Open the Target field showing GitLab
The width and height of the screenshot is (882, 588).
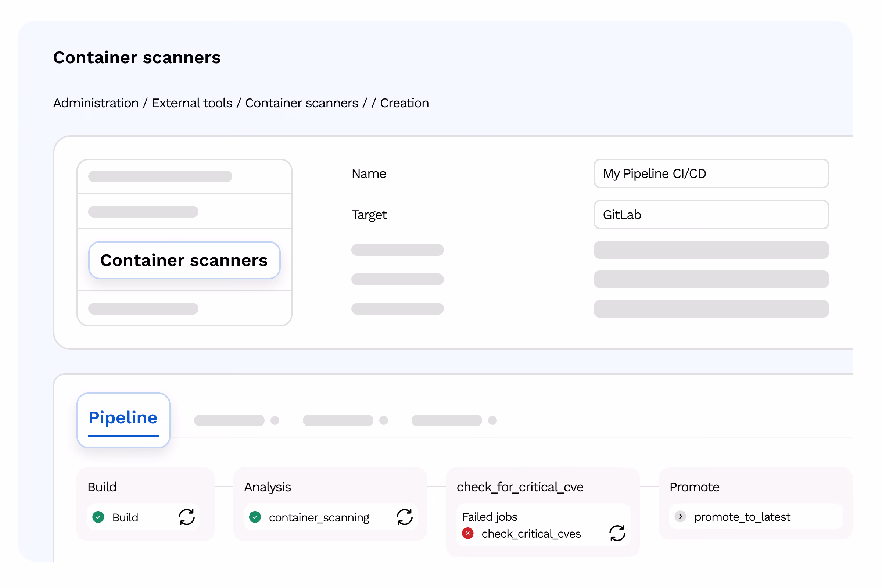[x=711, y=215]
